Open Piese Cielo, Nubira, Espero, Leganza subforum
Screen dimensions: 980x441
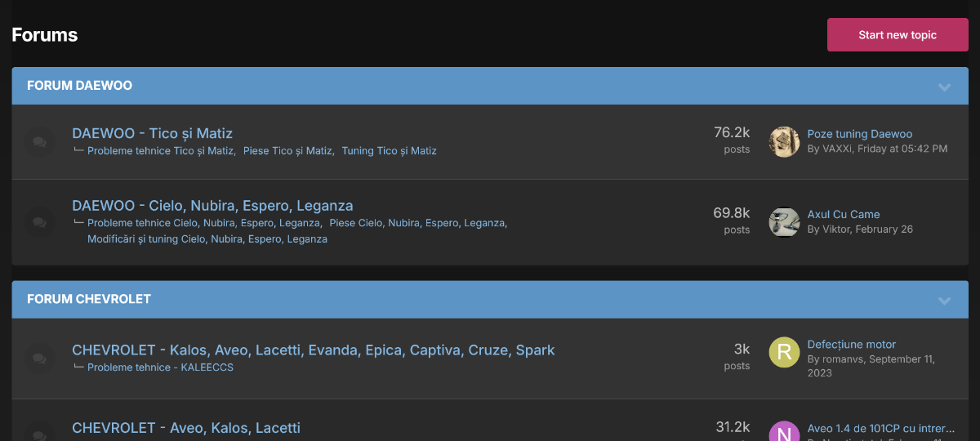(418, 223)
